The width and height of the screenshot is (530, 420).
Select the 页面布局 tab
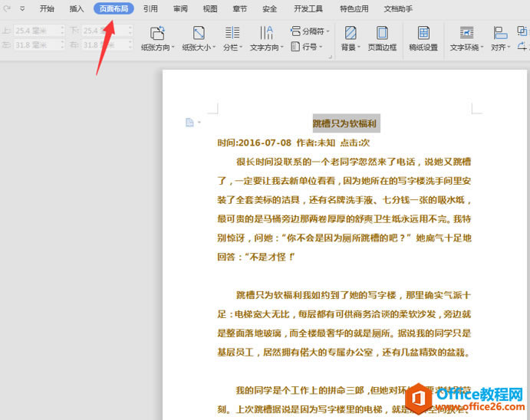point(114,8)
